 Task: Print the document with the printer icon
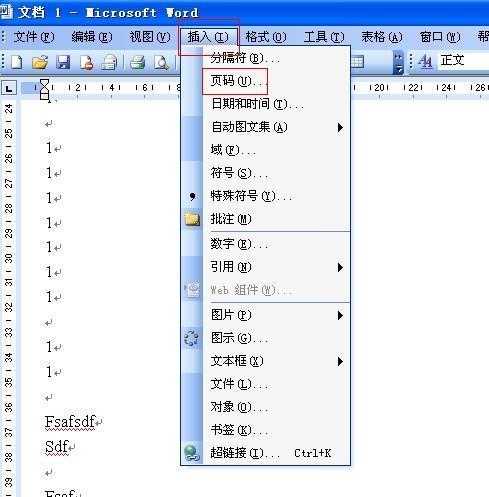[137, 62]
